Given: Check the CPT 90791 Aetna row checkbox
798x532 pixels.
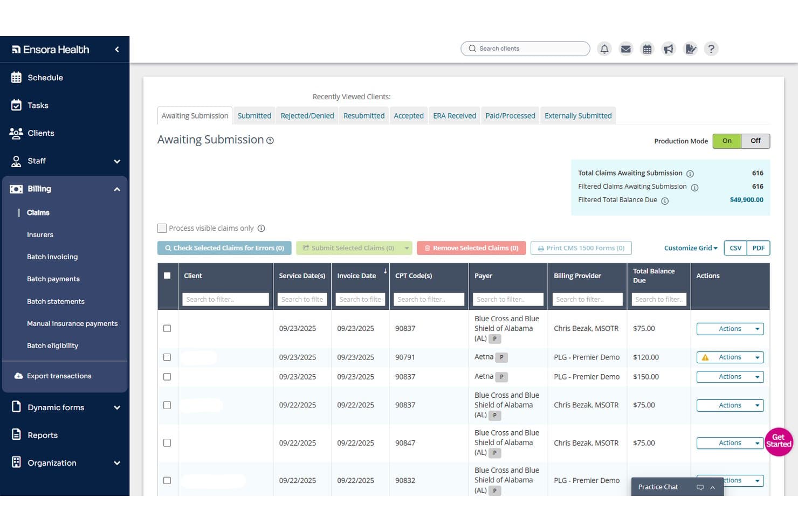Looking at the screenshot, I should coord(167,357).
